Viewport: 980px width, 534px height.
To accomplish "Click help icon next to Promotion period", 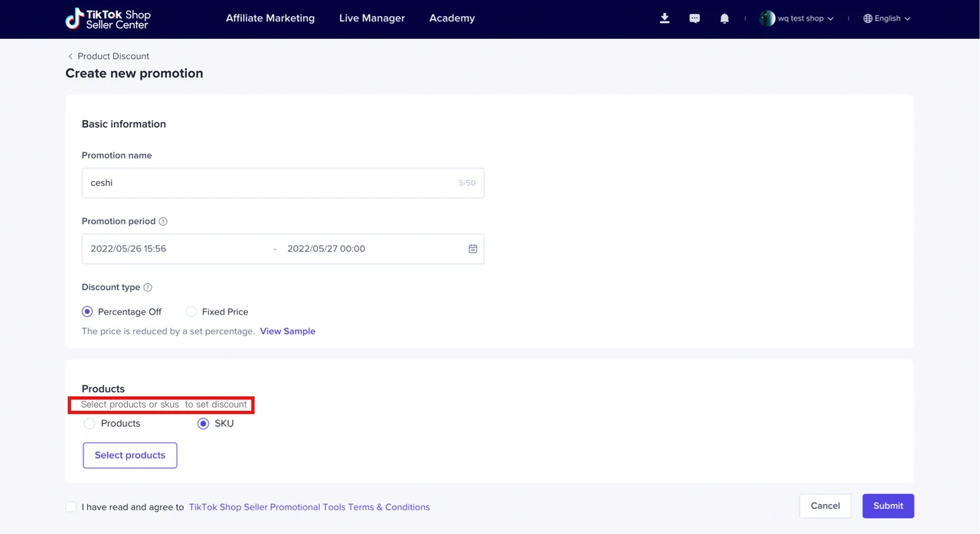I will [162, 222].
